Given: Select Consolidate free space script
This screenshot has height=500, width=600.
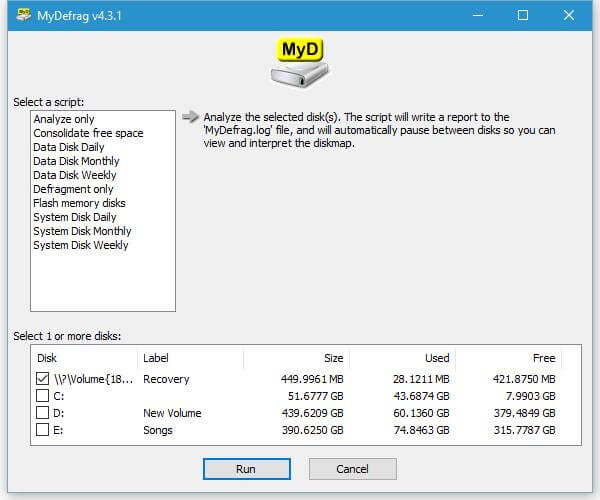Looking at the screenshot, I should (88, 133).
